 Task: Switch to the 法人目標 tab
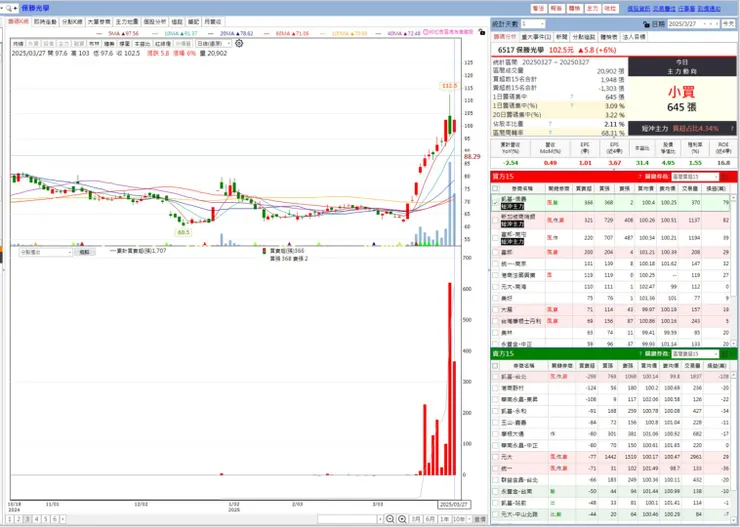[634, 37]
